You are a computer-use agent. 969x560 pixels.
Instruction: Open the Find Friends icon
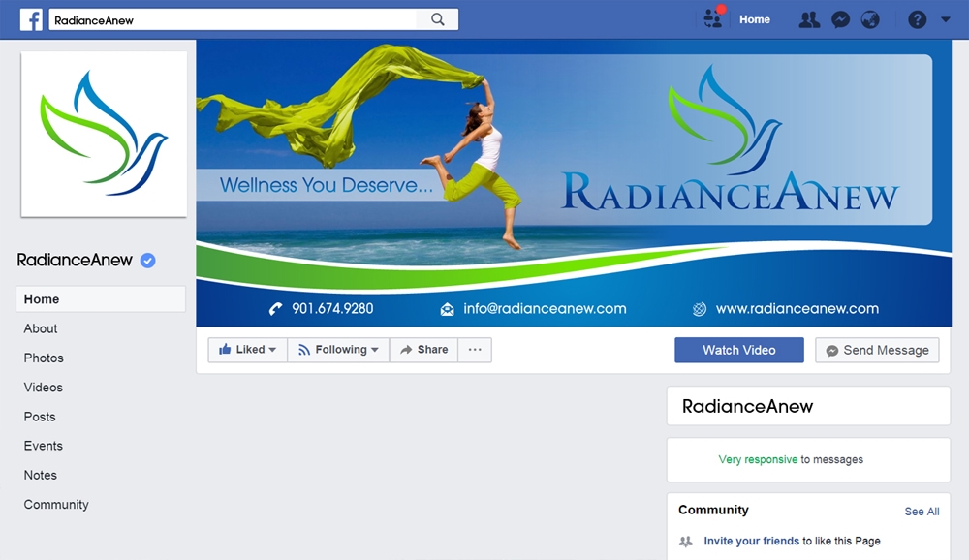coord(809,19)
